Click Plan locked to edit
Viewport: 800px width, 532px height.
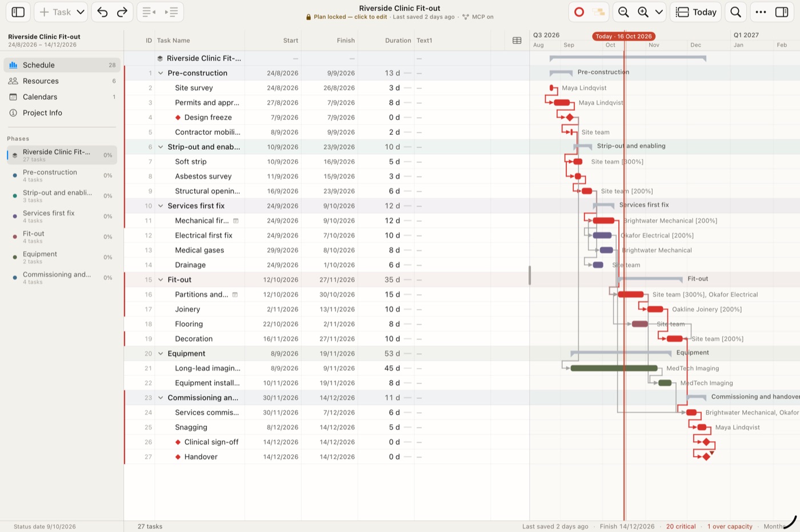pos(346,17)
